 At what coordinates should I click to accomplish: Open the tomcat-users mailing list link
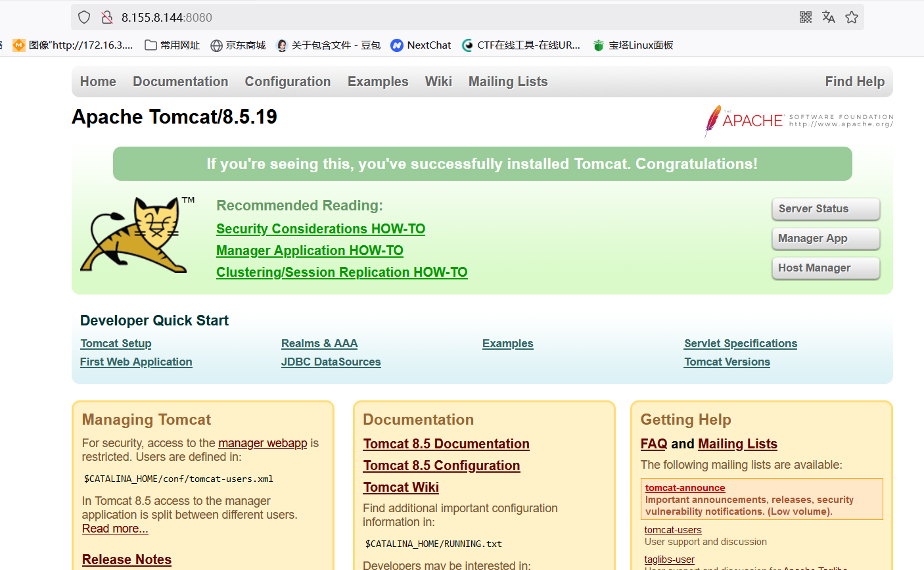(x=673, y=530)
